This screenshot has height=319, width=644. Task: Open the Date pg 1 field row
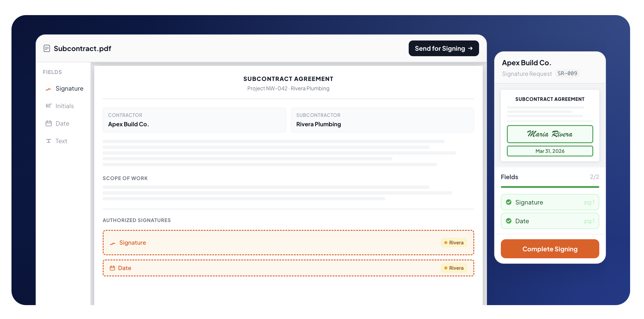(550, 221)
